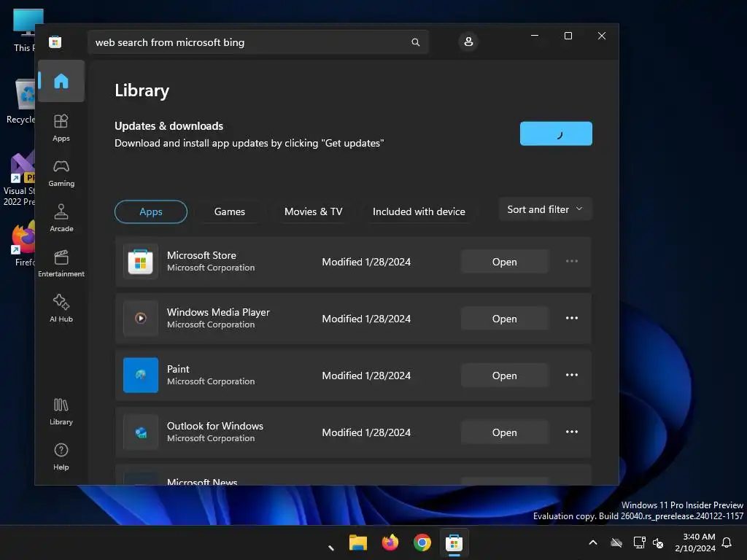
Task: Click Modified 1/28/2024 in the Paint row
Action: click(x=366, y=376)
